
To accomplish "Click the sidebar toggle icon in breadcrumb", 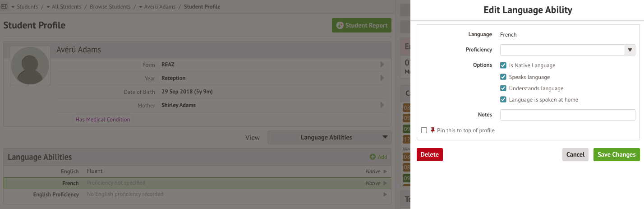I will (x=5, y=7).
